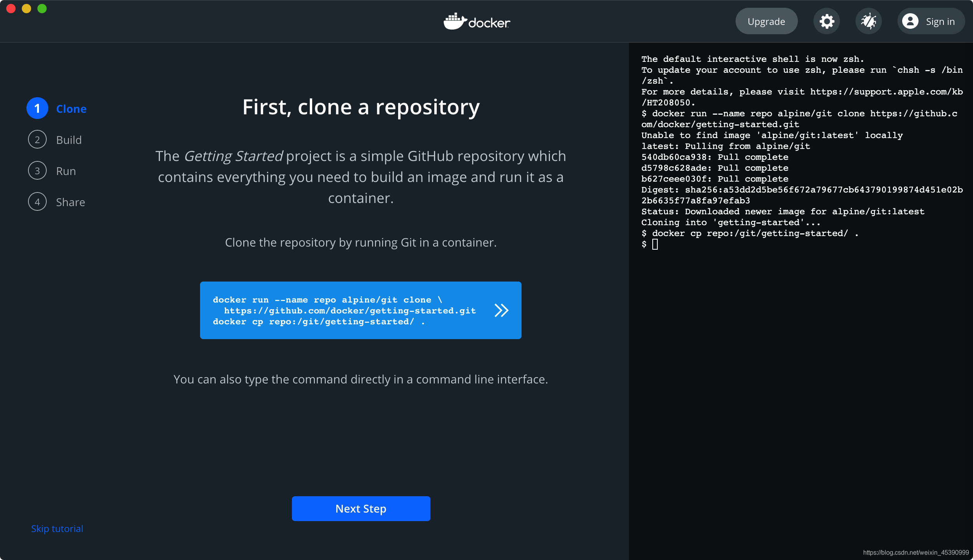The width and height of the screenshot is (973, 560).
Task: Click the italic 'Getting Started' text
Action: click(x=233, y=156)
